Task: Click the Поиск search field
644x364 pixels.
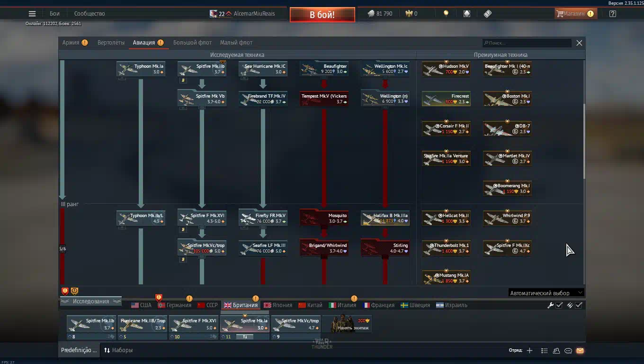Action: (527, 43)
